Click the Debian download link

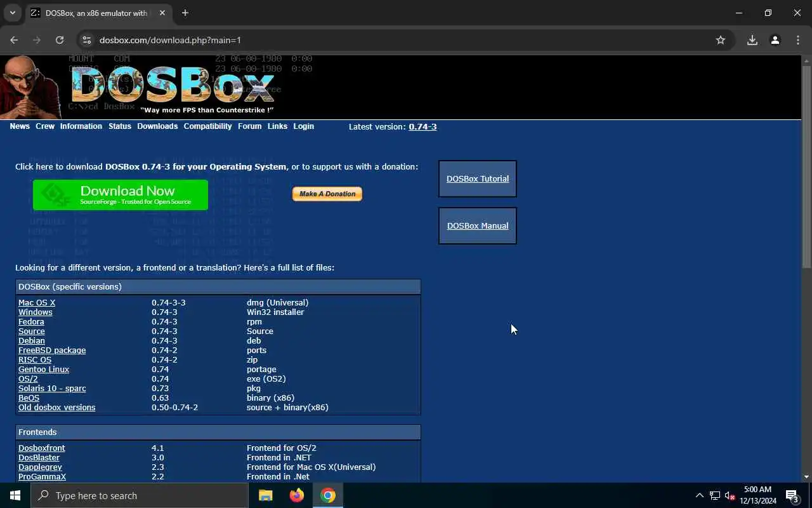point(32,341)
